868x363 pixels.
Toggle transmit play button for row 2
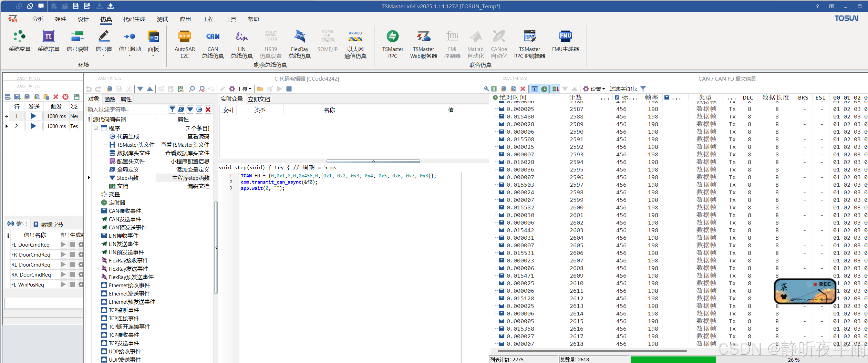pos(33,126)
